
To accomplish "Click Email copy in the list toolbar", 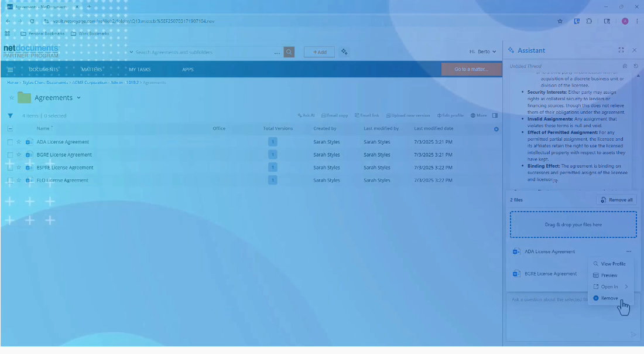I will pos(334,115).
